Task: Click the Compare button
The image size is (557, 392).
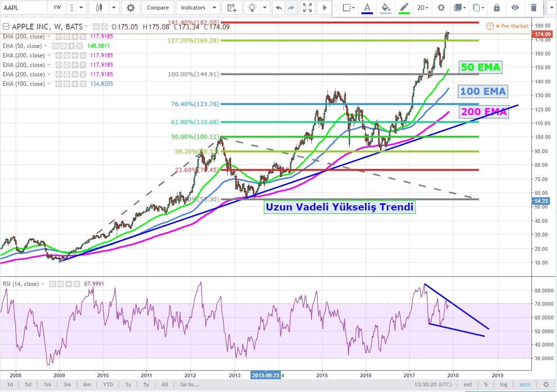Action: 158,8
